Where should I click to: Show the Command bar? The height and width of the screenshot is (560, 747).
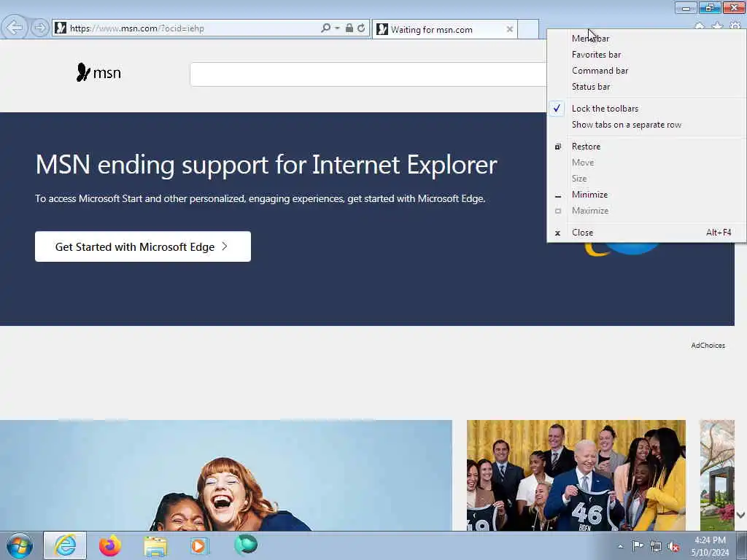click(x=646, y=71)
